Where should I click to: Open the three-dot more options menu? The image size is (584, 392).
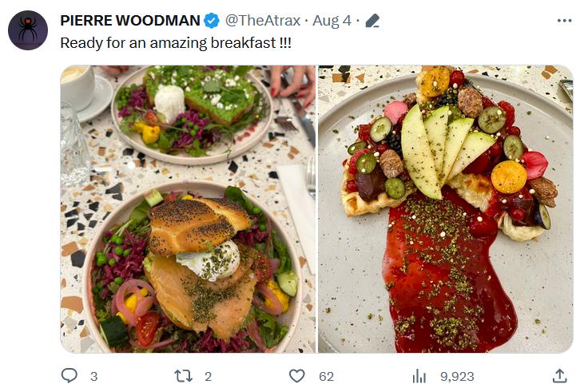point(564,21)
